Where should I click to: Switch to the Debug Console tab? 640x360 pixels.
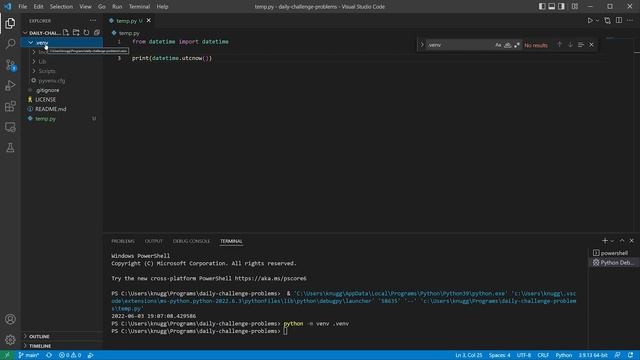click(x=191, y=241)
